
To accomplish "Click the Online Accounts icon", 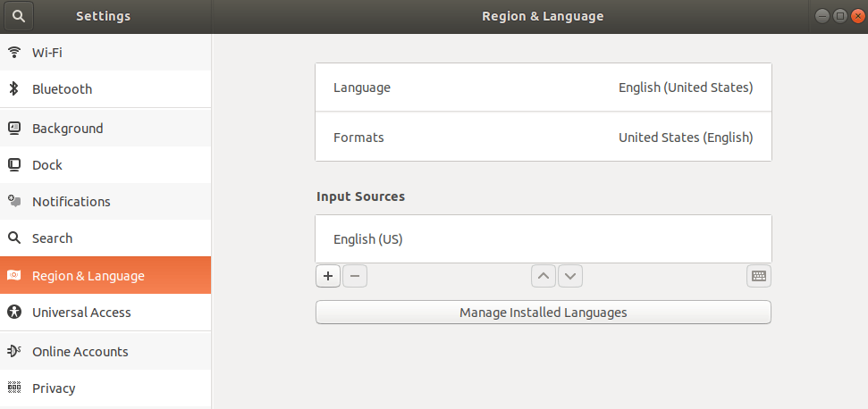I will point(14,351).
